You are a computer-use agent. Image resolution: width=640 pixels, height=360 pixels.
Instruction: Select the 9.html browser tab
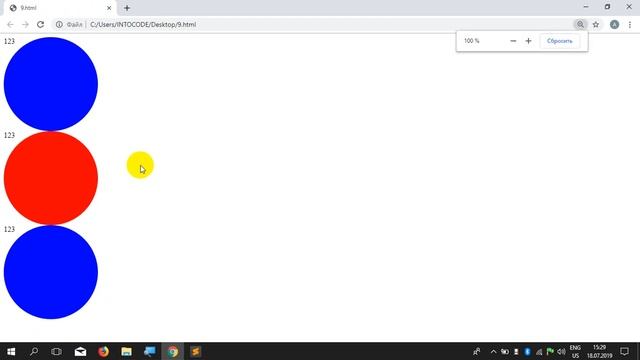click(60, 8)
